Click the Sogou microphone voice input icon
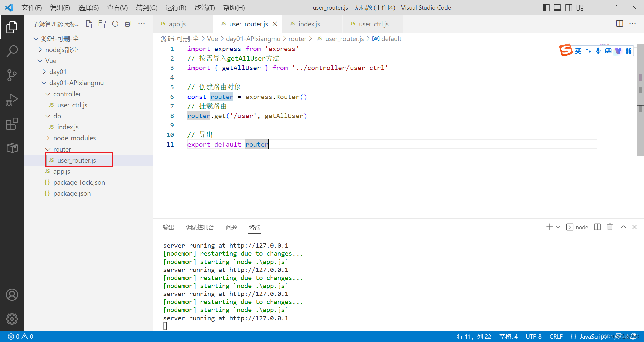Screen dimensions: 644x342 point(598,51)
